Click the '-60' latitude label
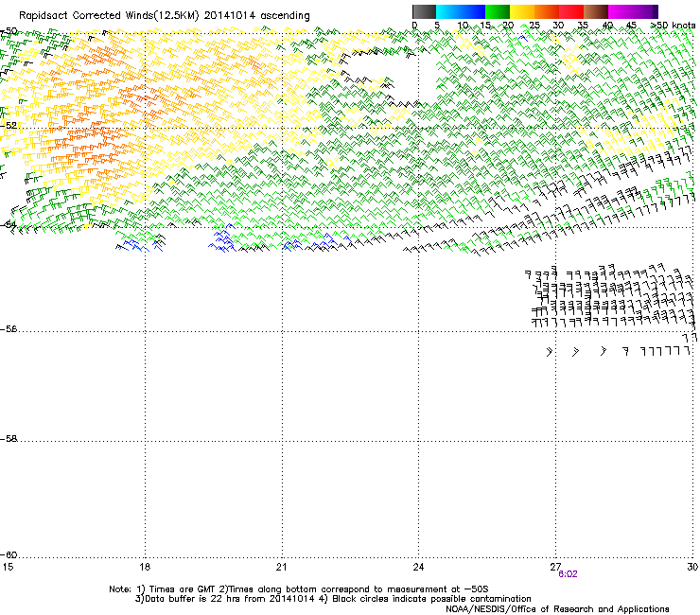 click(x=9, y=555)
